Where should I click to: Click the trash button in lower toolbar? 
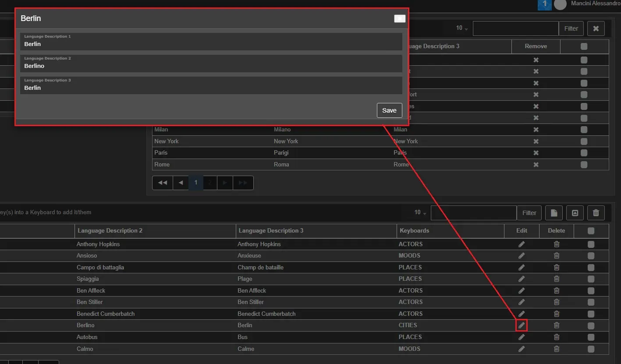pyautogui.click(x=596, y=213)
